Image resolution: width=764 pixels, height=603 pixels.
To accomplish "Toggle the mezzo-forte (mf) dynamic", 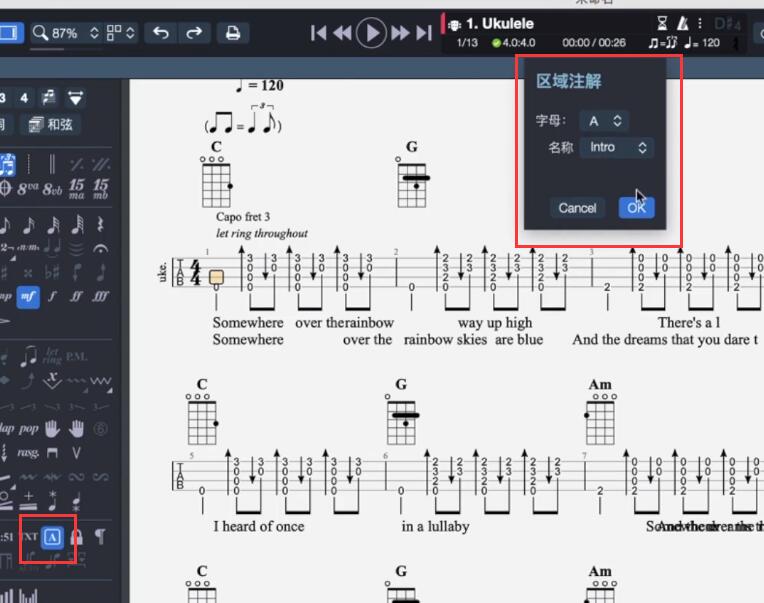I will (28, 296).
